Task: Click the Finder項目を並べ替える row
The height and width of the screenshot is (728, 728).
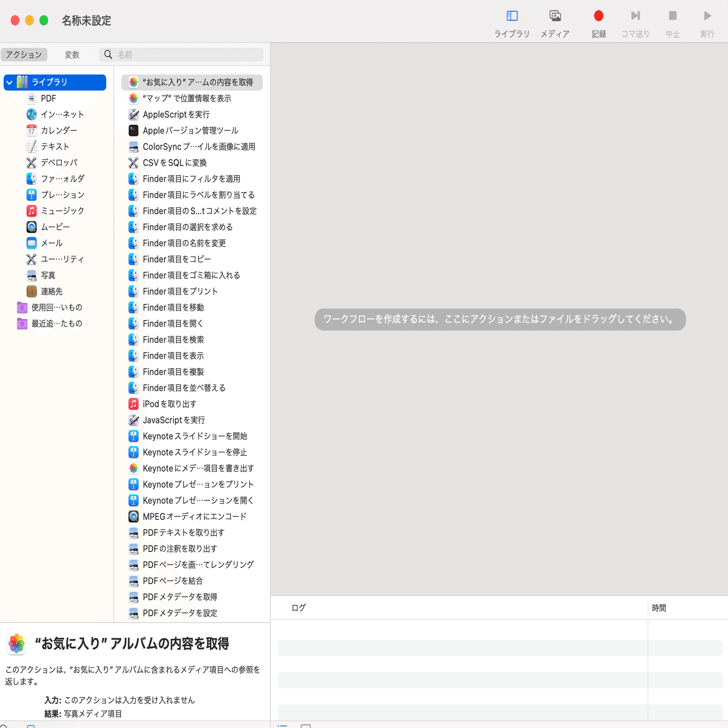Action: point(192,388)
